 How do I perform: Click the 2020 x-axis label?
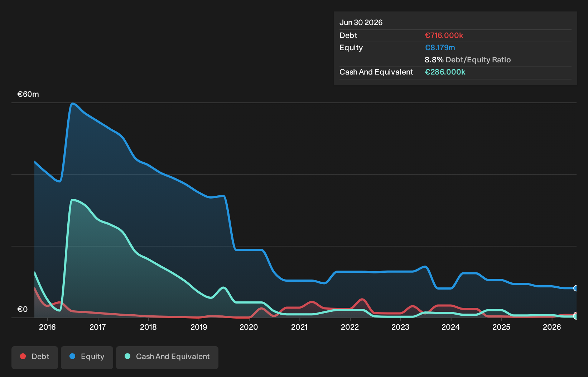click(x=249, y=327)
